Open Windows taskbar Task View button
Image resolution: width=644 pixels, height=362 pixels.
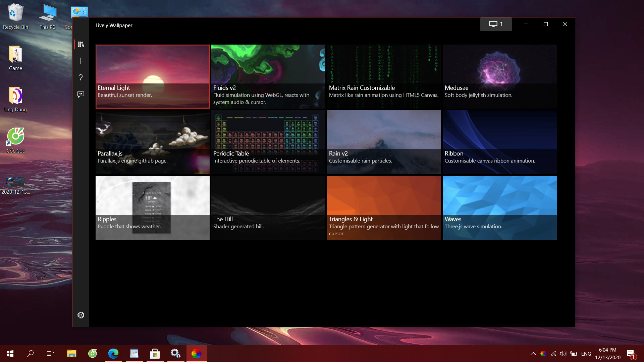50,354
